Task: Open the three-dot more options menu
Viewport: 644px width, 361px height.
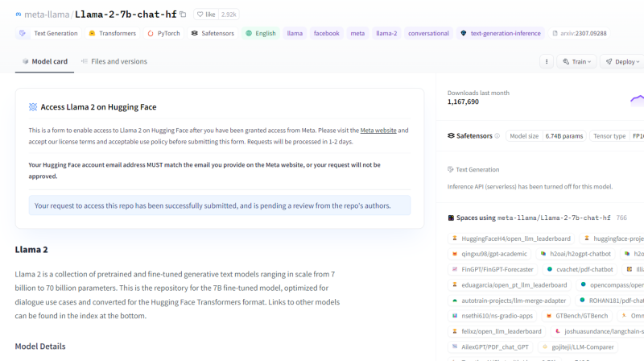Action: [547, 62]
